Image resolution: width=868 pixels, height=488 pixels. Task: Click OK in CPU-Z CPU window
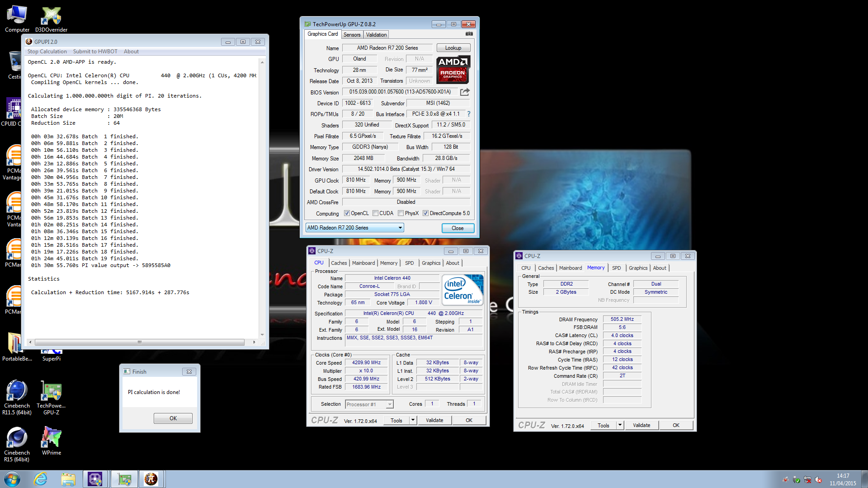469,420
